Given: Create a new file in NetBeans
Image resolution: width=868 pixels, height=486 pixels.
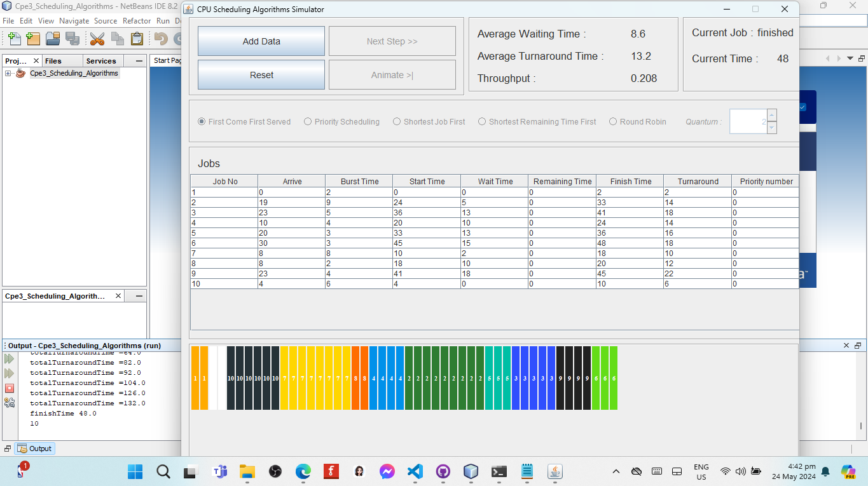Looking at the screenshot, I should click(14, 39).
